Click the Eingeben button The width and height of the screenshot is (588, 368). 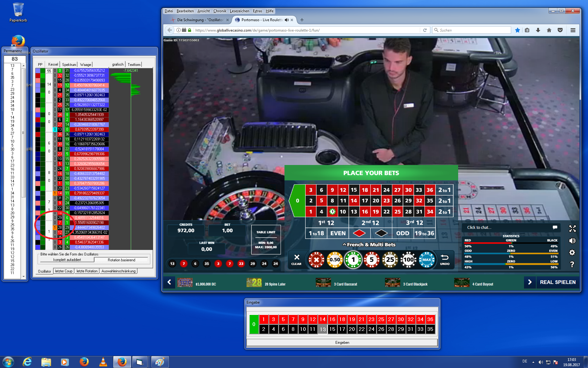click(342, 343)
